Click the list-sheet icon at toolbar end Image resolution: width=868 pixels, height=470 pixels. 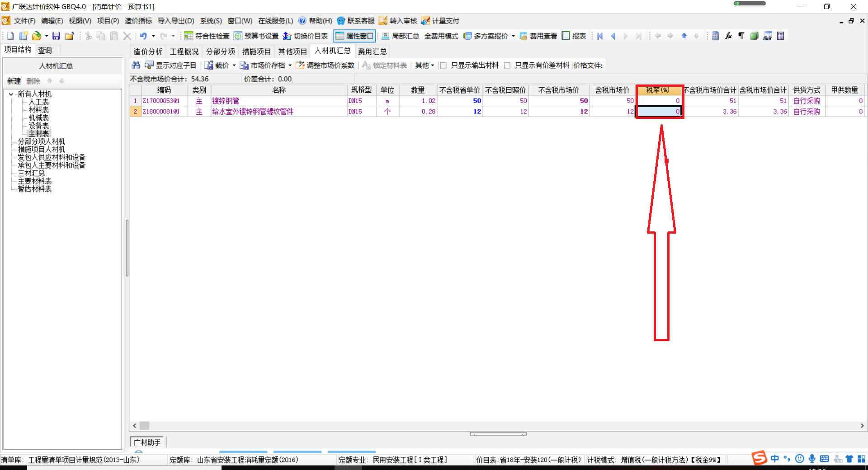pyautogui.click(x=780, y=36)
